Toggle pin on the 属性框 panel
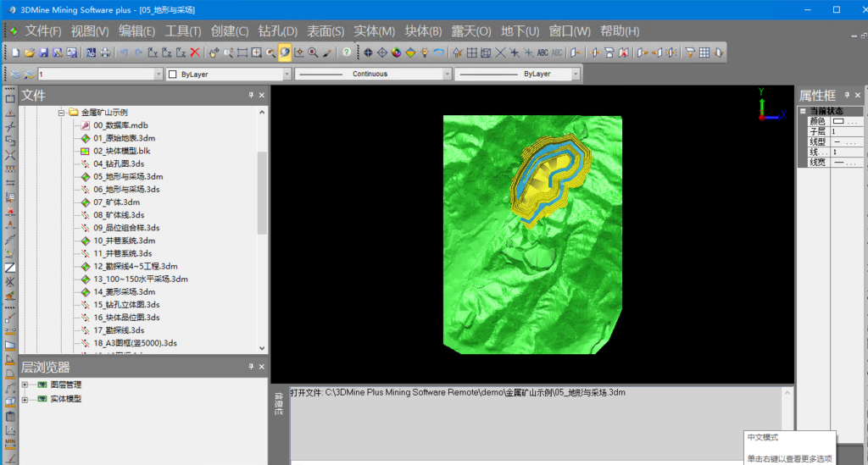 [847, 95]
